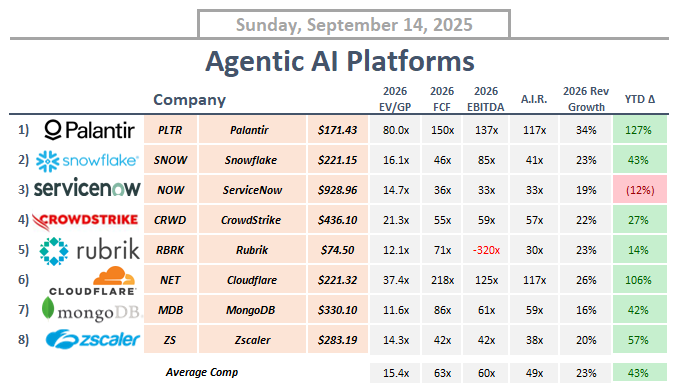The image size is (673, 386).
Task: Click the YTD Δ column header
Action: (640, 99)
